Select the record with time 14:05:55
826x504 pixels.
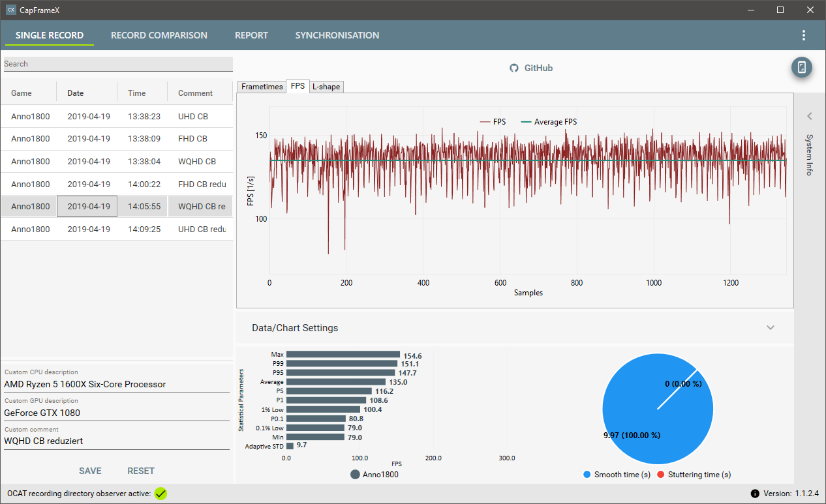point(117,206)
